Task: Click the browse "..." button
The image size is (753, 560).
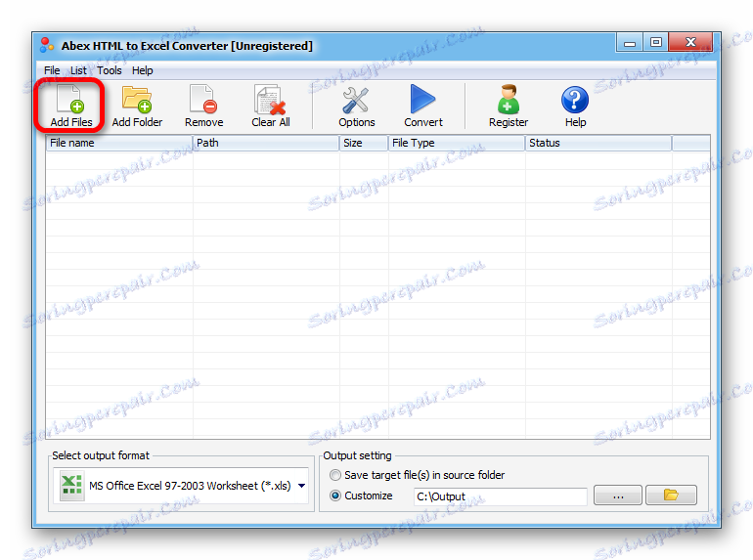Action: (x=618, y=495)
